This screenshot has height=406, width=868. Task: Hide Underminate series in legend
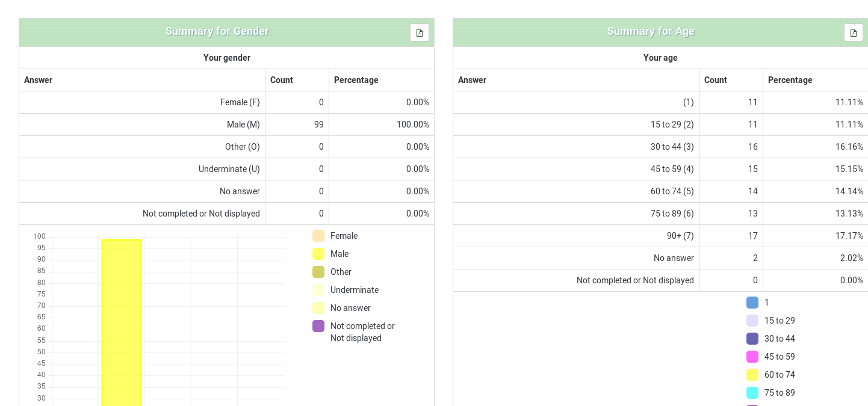click(x=318, y=290)
